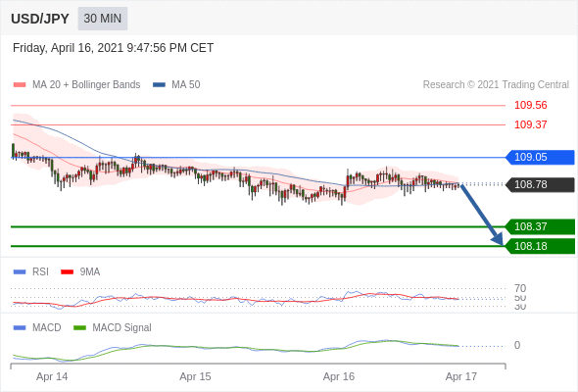Click the pink MA 20 legend swatch
Image resolution: width=578 pixels, height=392 pixels.
20,85
